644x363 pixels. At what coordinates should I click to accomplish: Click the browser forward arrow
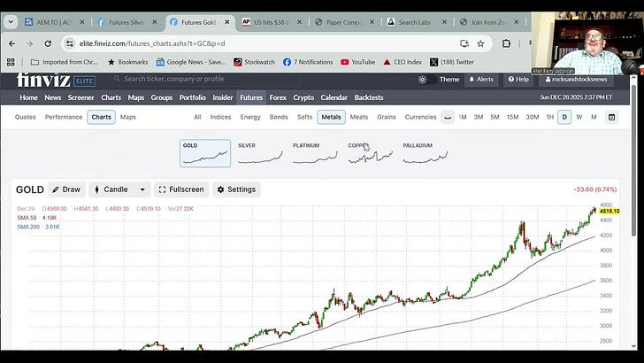pyautogui.click(x=30, y=43)
